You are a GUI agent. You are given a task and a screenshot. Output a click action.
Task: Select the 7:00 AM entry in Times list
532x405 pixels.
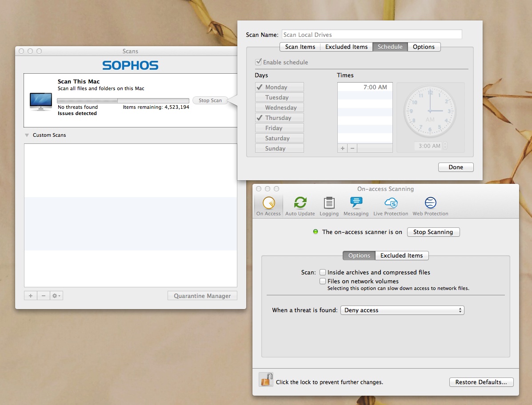365,87
